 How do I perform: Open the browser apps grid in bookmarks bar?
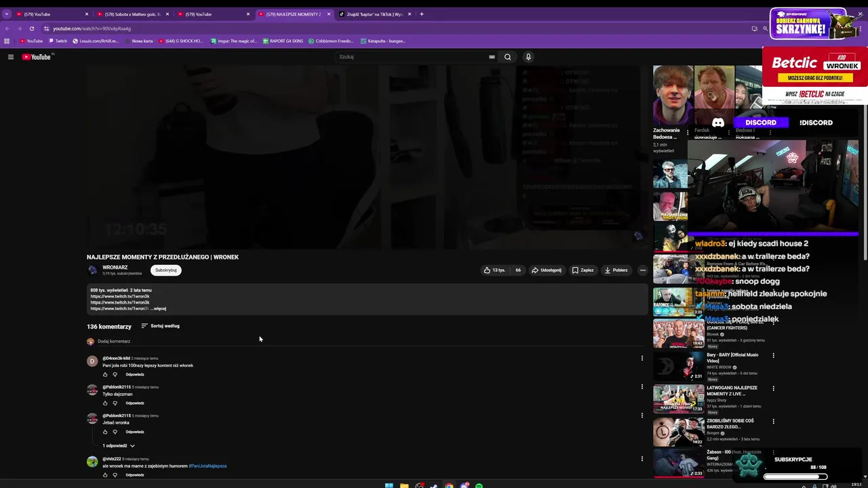(7, 41)
